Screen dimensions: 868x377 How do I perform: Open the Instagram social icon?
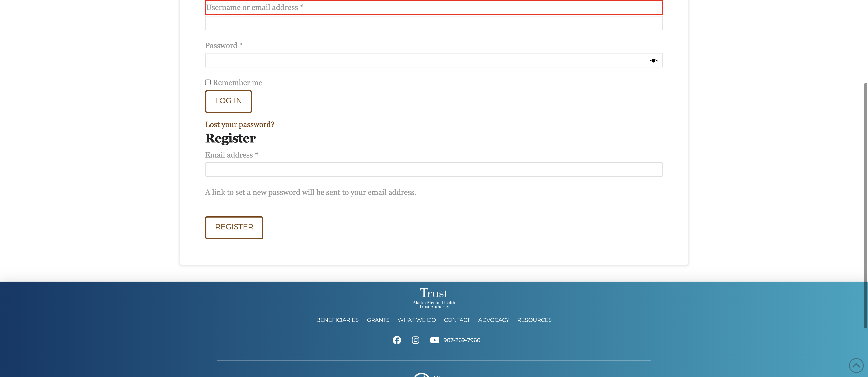[416, 340]
